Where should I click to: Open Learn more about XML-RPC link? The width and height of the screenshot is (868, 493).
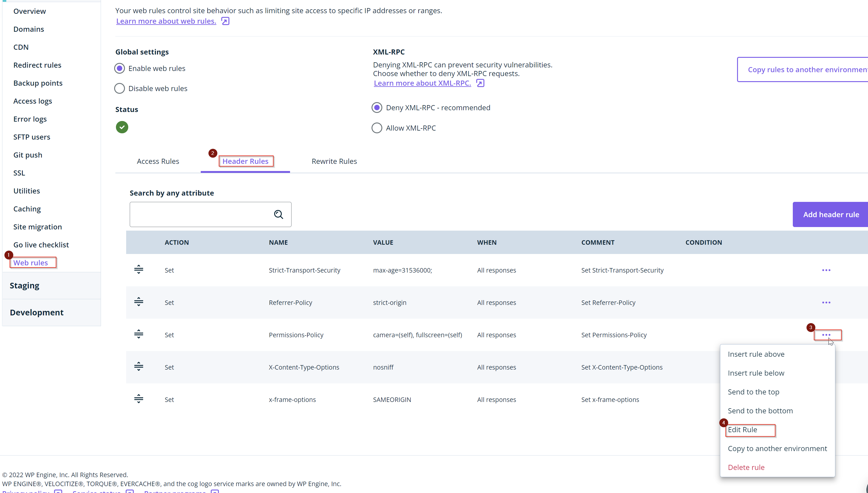pos(422,83)
